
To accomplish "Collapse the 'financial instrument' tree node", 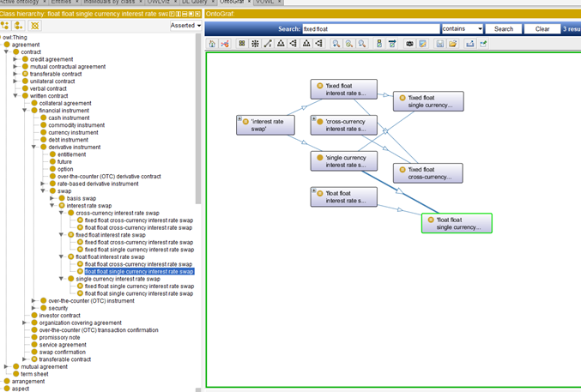I will pos(24,111).
